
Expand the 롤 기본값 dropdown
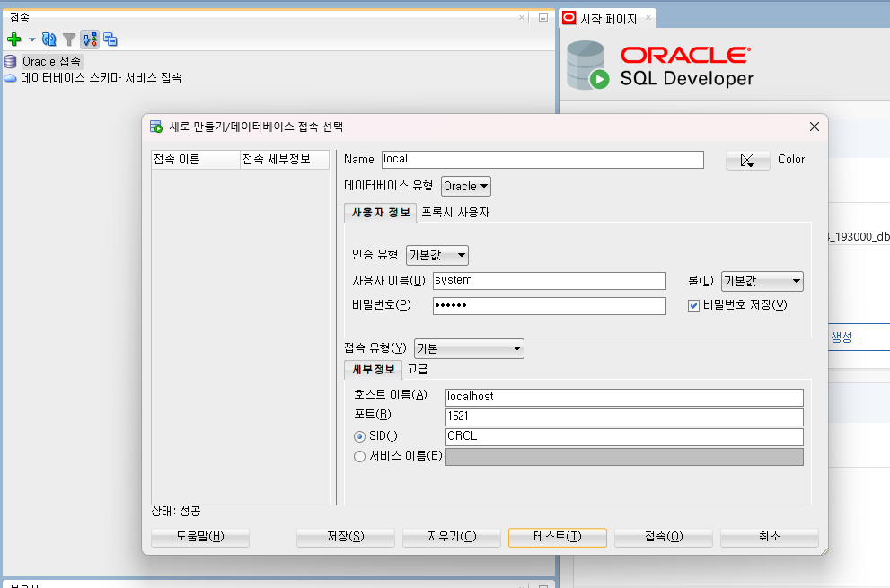[x=762, y=281]
